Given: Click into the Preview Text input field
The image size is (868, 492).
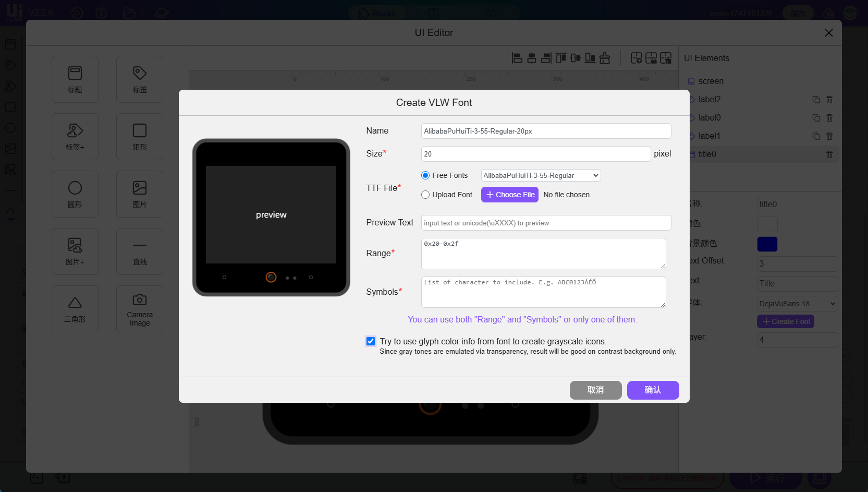Looking at the screenshot, I should (x=546, y=223).
